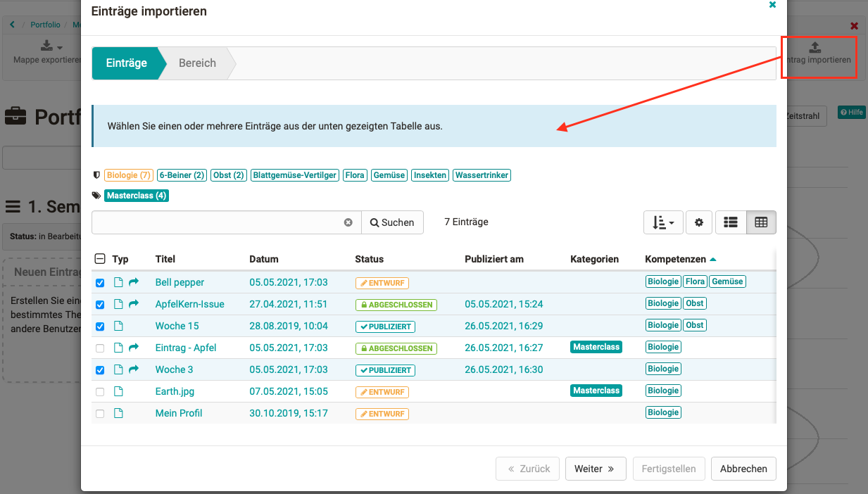Click the share arrow icon for Bell pepper
Viewport: 868px width, 494px height.
click(134, 282)
